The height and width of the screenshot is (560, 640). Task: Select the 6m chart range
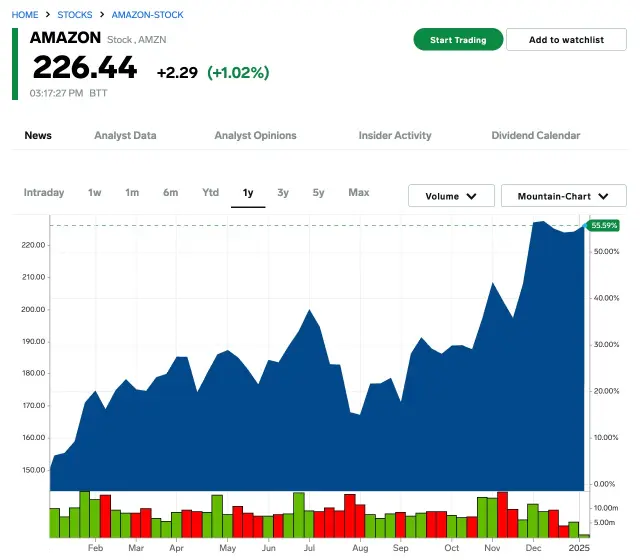171,192
